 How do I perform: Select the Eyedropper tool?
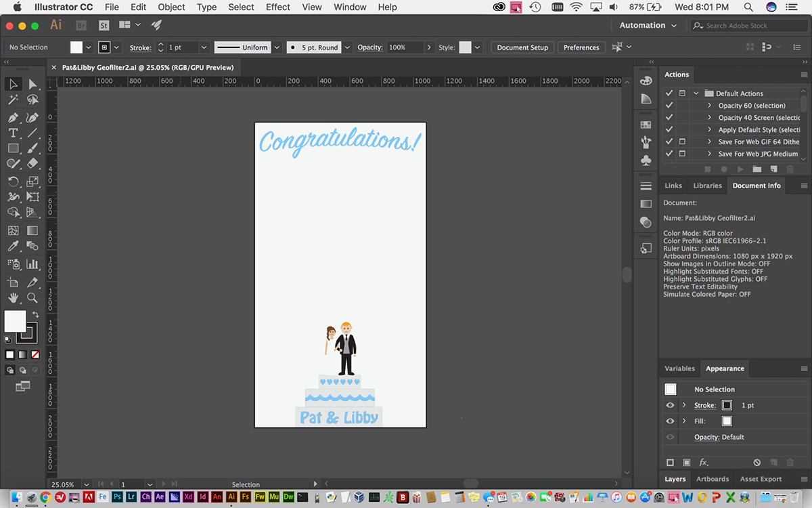[13, 247]
